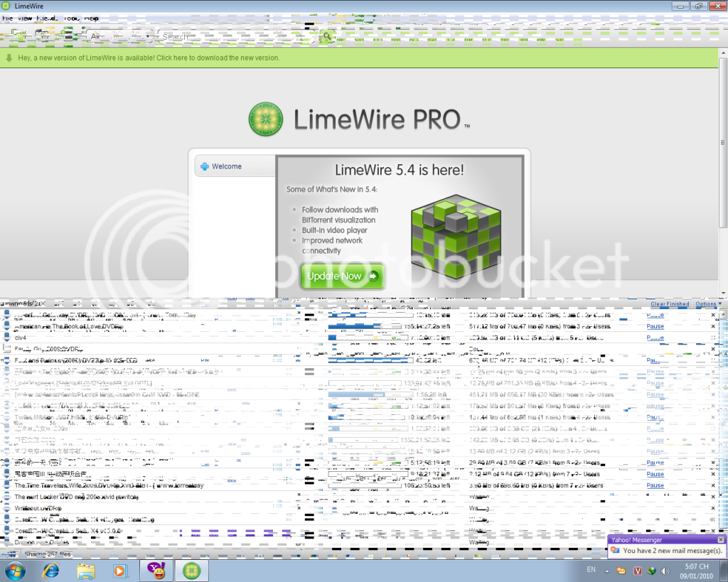Open the Windows Start menu
This screenshot has height=582, width=728.
[14, 571]
